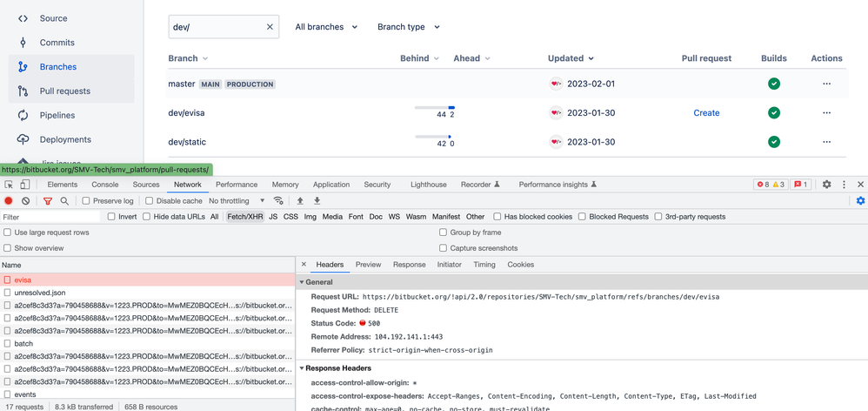Toggle the network filter funnel

(x=48, y=201)
